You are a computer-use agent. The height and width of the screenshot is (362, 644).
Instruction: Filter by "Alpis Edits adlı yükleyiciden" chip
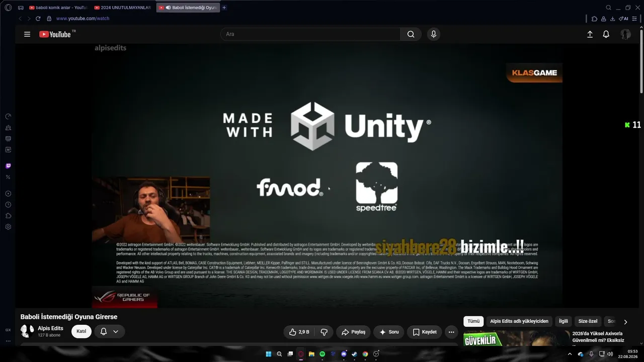519,321
